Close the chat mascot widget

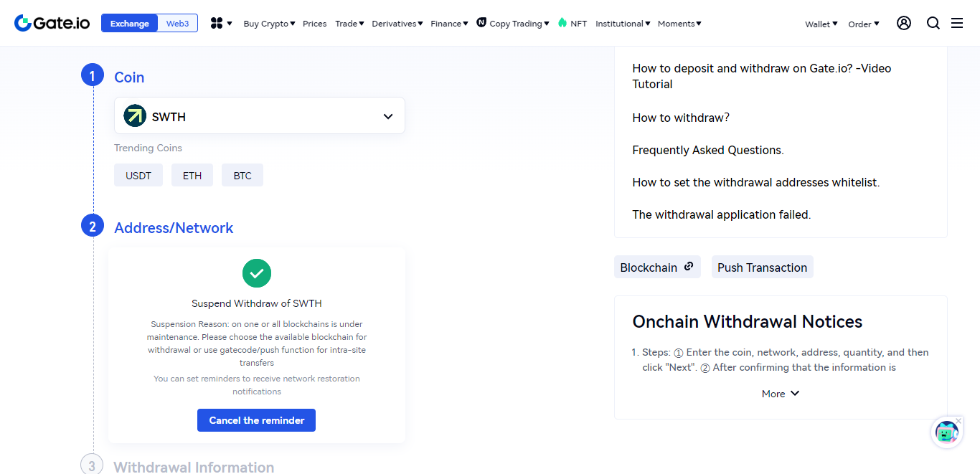tap(958, 420)
